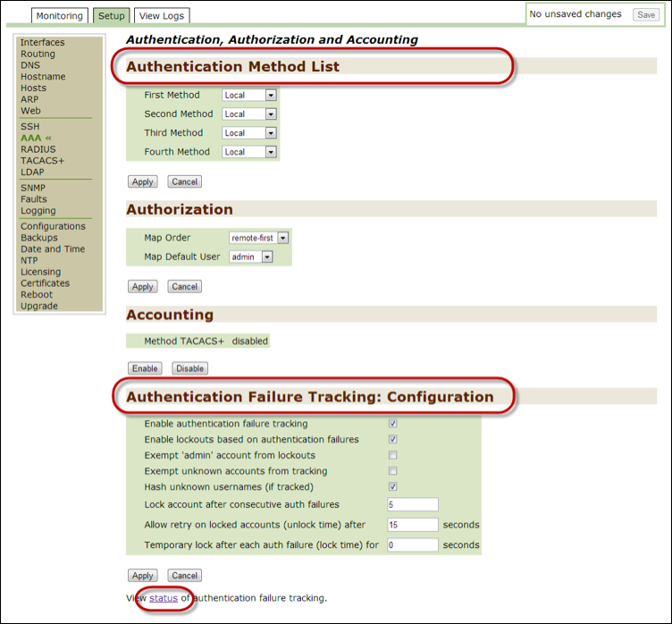672x624 pixels.
Task: Click Apply under Authentication Method List
Action: 142,181
